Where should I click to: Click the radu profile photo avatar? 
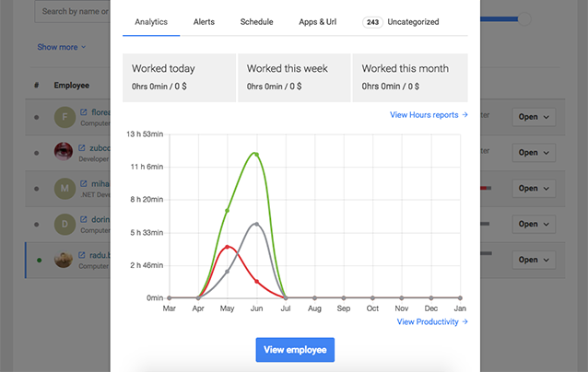64,260
